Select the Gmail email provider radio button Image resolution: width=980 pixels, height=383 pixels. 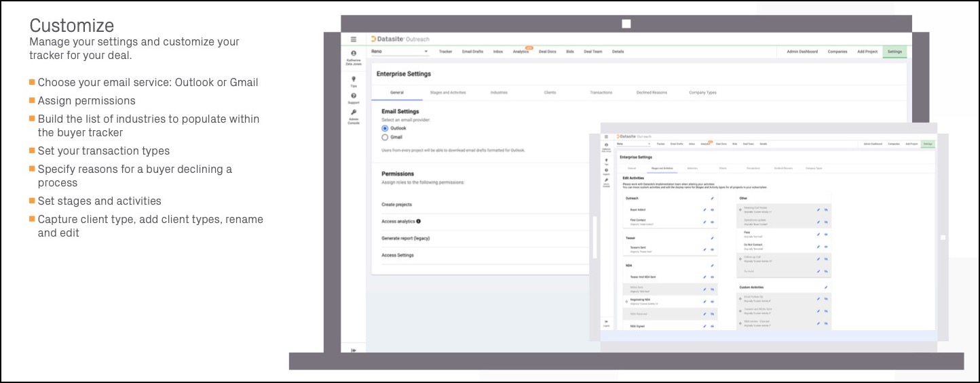click(385, 137)
